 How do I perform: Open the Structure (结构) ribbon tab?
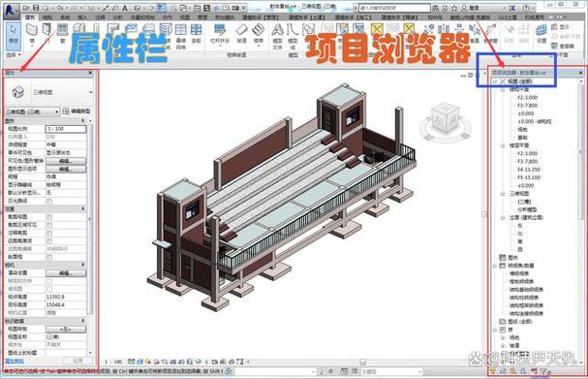click(47, 16)
